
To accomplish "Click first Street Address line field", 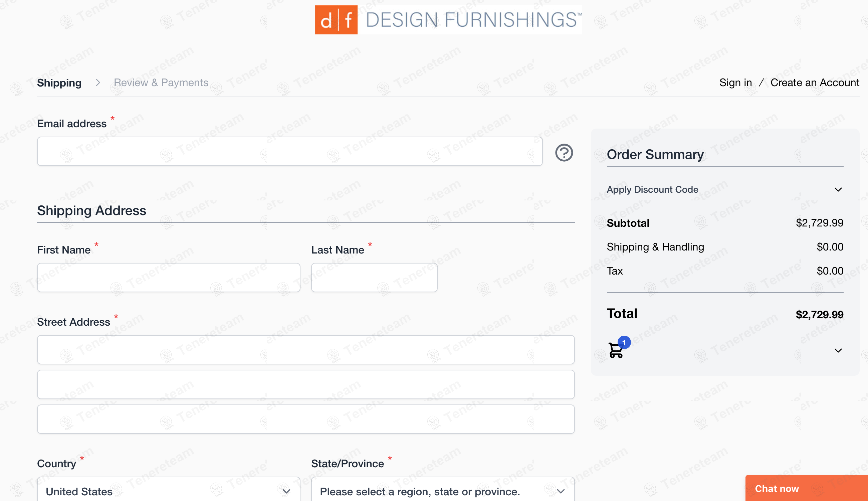I will coord(306,350).
